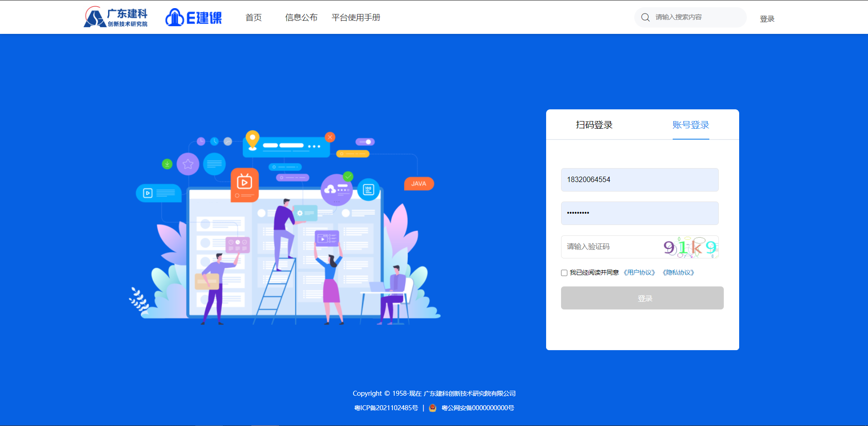Image resolution: width=868 pixels, height=426 pixels.
Task: Open the 信息公布 navigation item
Action: click(301, 18)
